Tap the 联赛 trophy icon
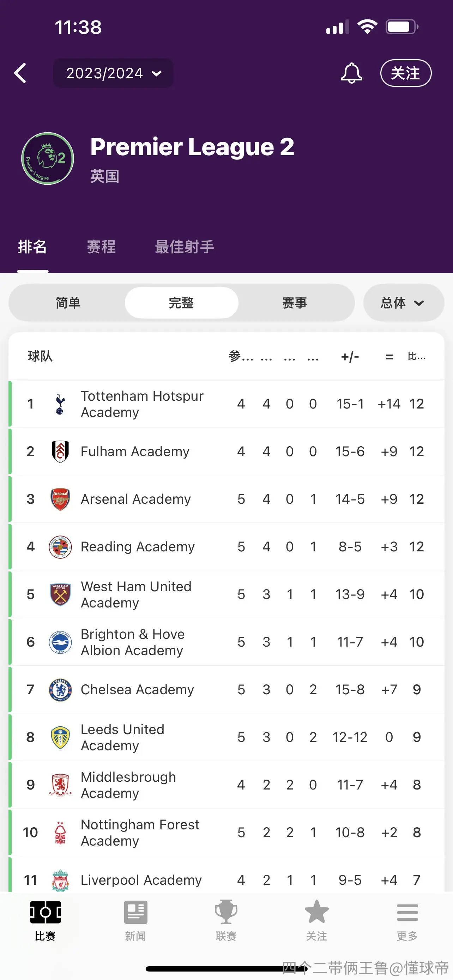 pyautogui.click(x=226, y=912)
